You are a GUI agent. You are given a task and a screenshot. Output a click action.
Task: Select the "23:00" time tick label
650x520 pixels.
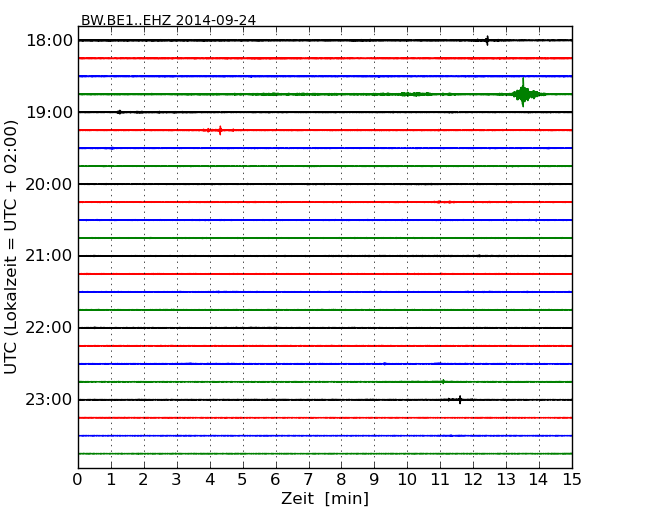tap(49, 400)
